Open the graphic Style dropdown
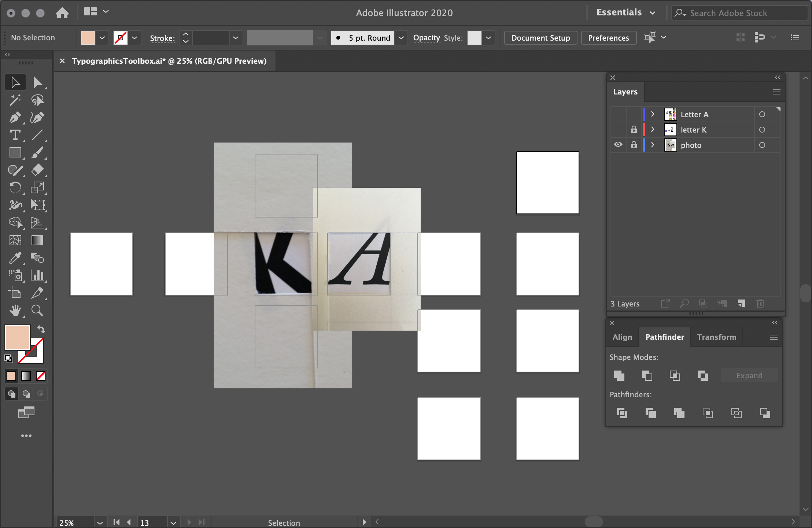The height and width of the screenshot is (528, 812). [x=488, y=38]
